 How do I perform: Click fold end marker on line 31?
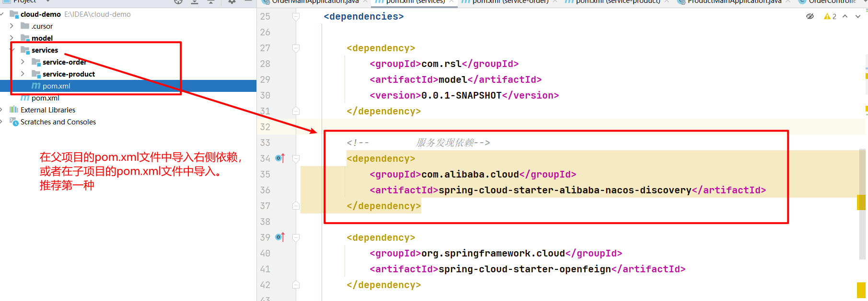pyautogui.click(x=296, y=111)
